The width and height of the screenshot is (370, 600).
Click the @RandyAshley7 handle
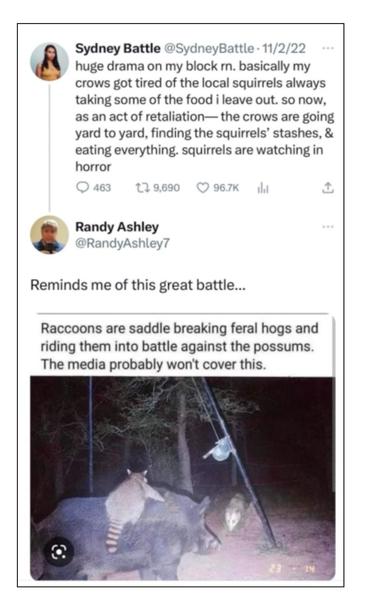pos(122,243)
